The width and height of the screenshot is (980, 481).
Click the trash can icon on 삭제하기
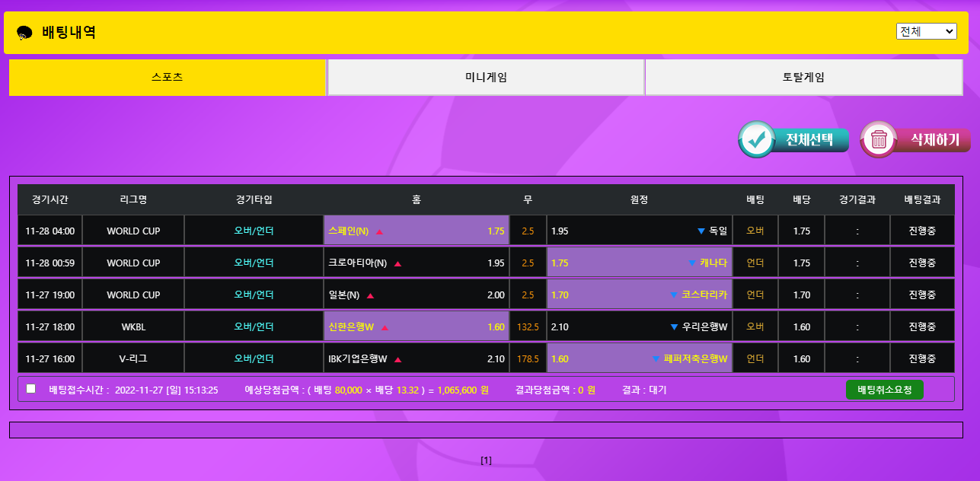click(879, 140)
